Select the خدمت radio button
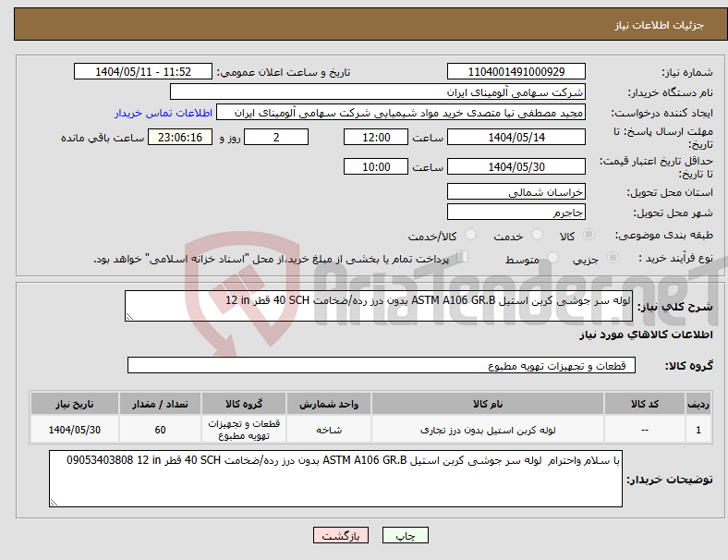Viewport: 728px width, 560px height. (537, 235)
